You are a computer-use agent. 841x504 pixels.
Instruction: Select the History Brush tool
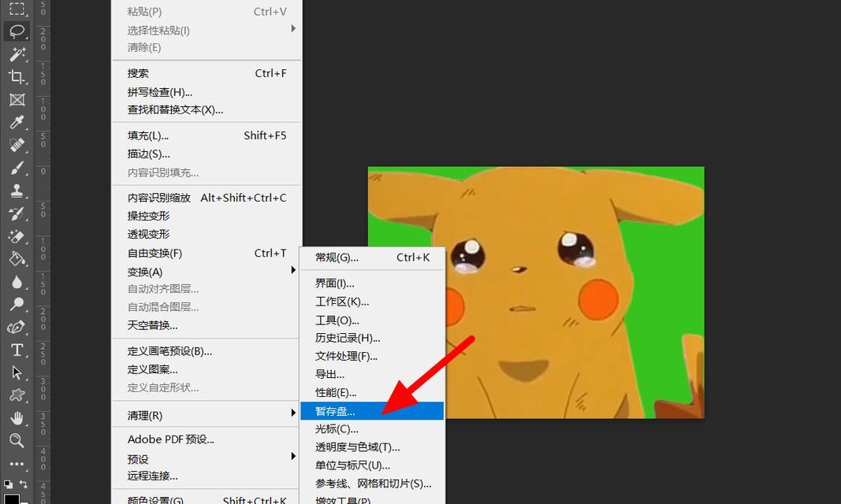click(x=17, y=213)
